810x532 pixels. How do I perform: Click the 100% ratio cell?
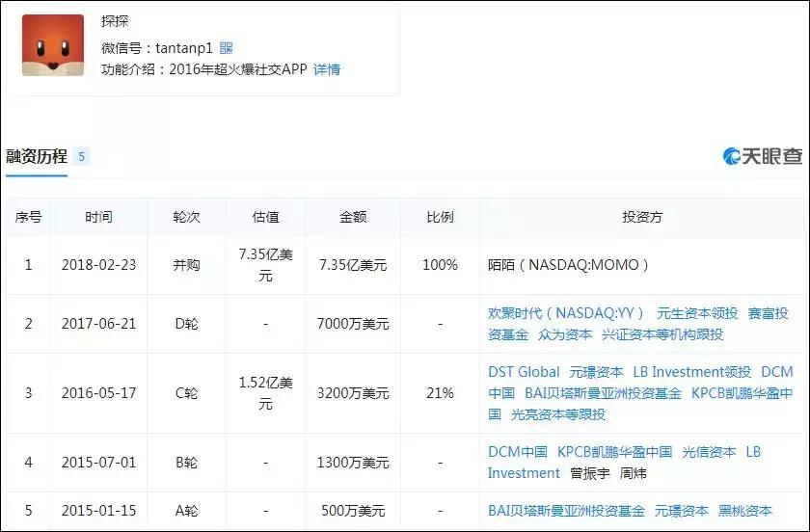pyautogui.click(x=440, y=265)
